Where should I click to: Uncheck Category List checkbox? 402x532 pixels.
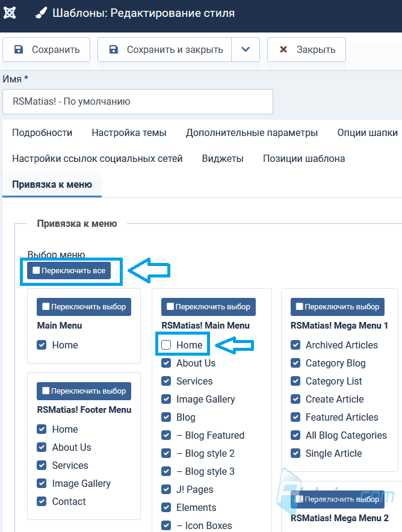click(295, 381)
